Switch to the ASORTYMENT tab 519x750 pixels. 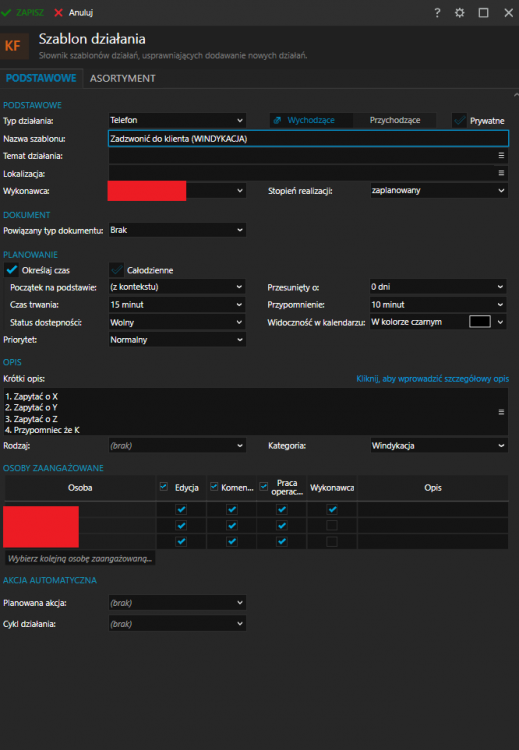(122, 78)
